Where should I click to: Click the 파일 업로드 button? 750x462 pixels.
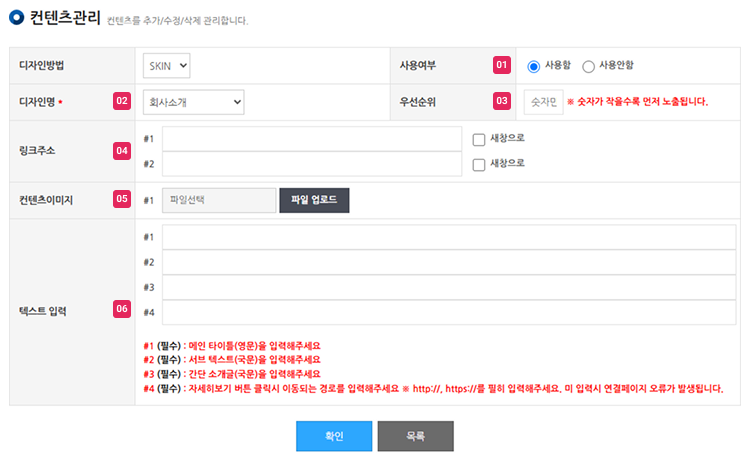[x=314, y=200]
